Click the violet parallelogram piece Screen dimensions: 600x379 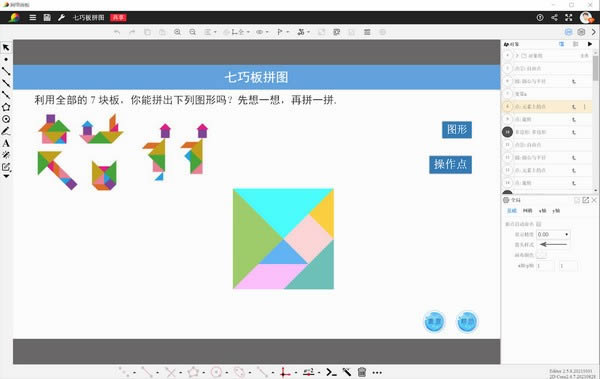(x=271, y=276)
